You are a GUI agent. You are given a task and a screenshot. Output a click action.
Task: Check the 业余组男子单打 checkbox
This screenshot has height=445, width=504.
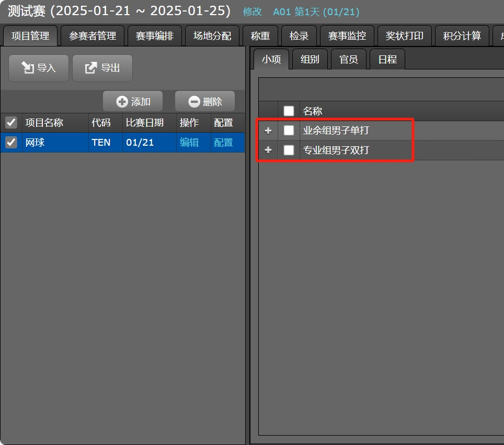pos(289,131)
